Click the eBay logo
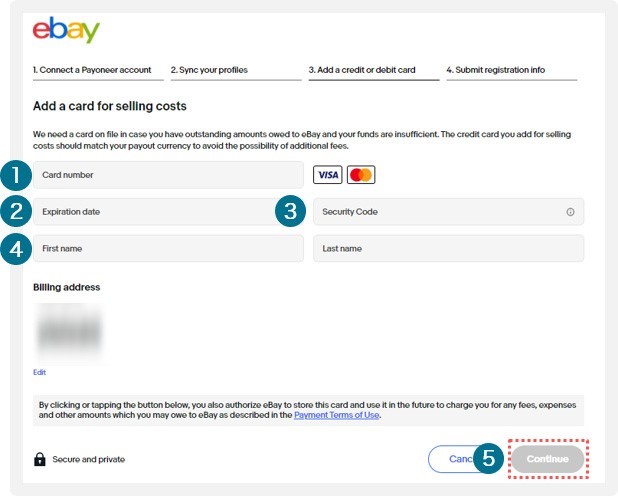 pyautogui.click(x=66, y=30)
